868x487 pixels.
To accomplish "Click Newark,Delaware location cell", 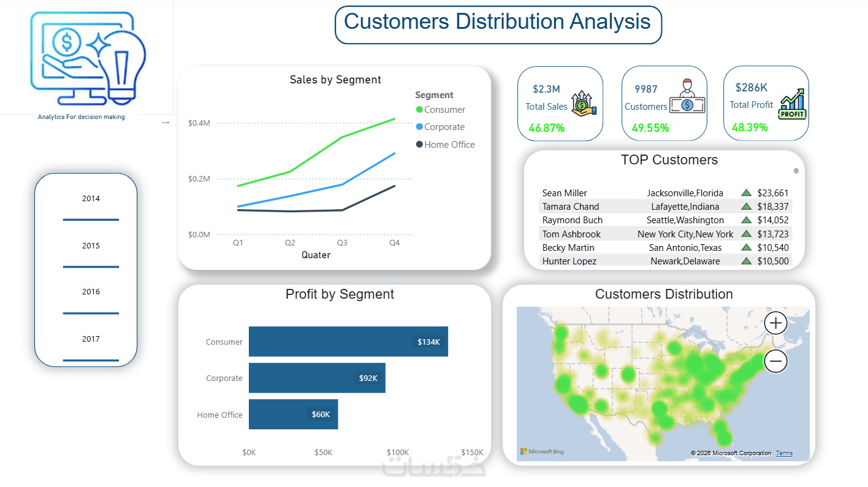I will click(x=685, y=261).
